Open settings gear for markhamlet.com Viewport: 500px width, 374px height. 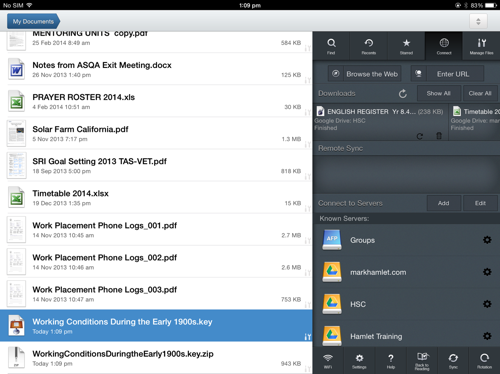tap(487, 272)
